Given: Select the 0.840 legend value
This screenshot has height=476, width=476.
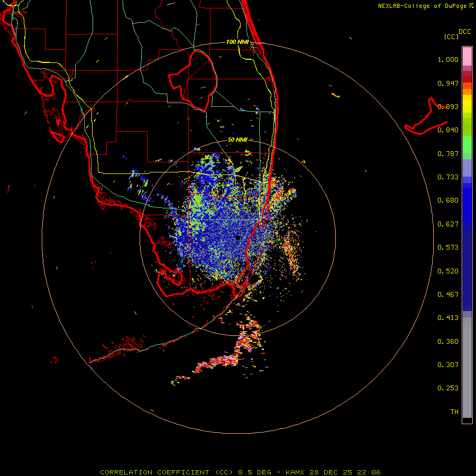Looking at the screenshot, I should tap(448, 130).
